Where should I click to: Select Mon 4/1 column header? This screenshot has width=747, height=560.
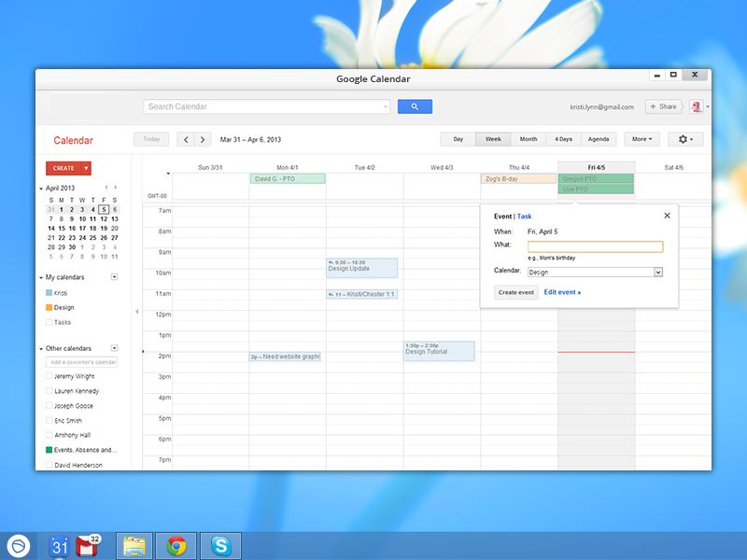(288, 168)
